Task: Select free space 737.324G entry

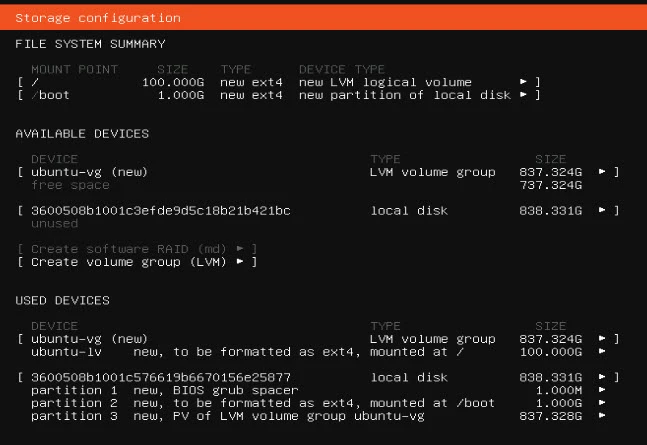Action: (x=70, y=185)
